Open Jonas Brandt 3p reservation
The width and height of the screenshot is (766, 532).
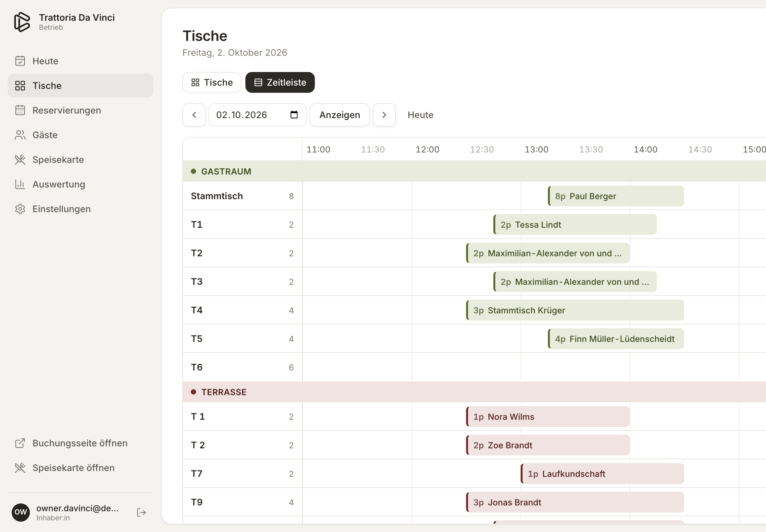click(575, 502)
